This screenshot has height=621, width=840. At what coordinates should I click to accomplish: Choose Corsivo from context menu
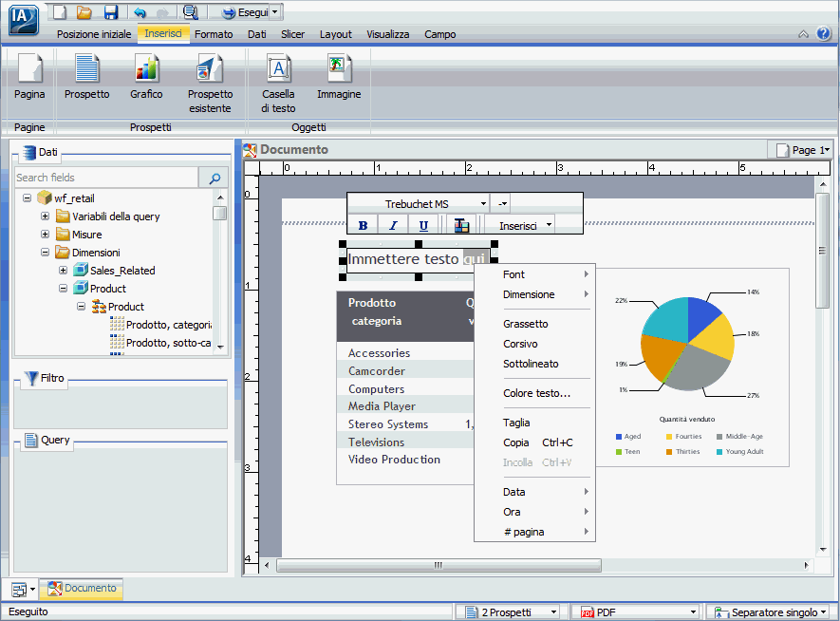535,344
